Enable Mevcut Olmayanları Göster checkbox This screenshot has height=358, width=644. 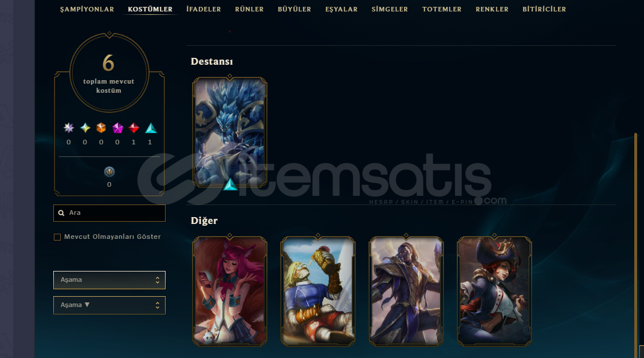[57, 237]
